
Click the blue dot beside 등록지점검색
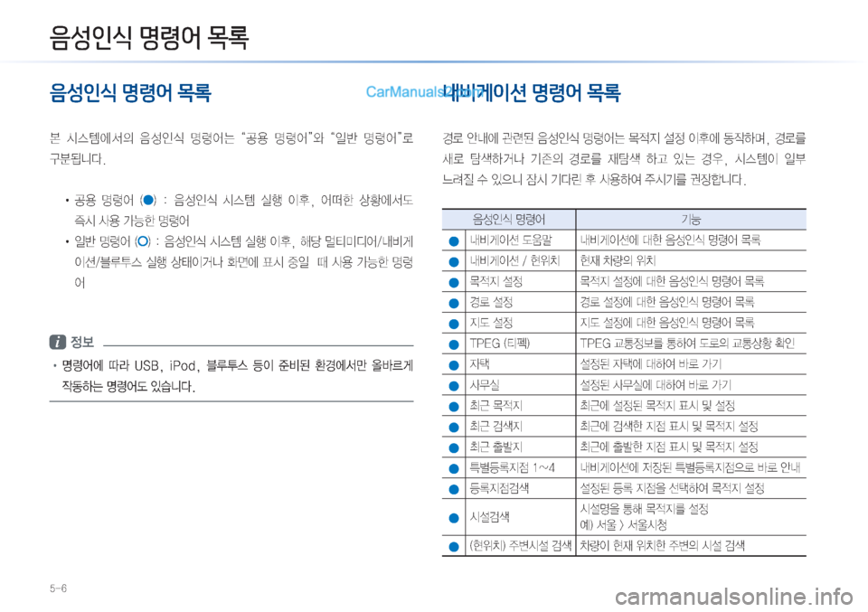(x=454, y=489)
